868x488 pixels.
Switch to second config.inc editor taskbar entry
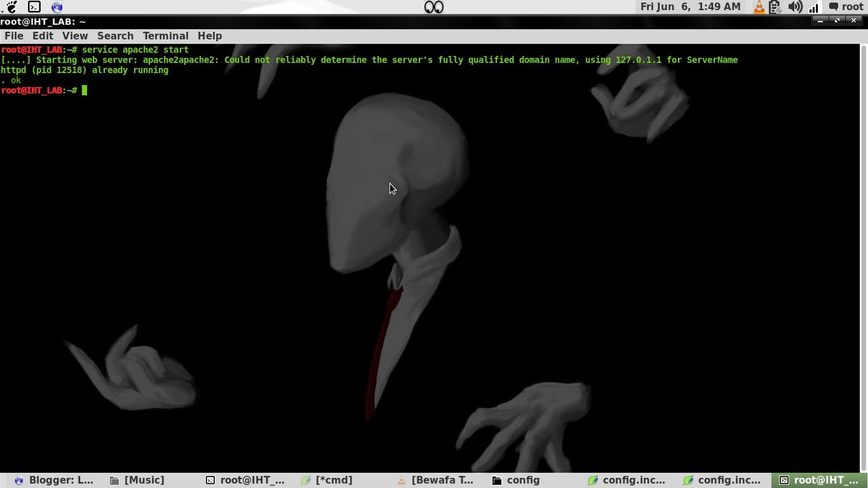pos(724,480)
